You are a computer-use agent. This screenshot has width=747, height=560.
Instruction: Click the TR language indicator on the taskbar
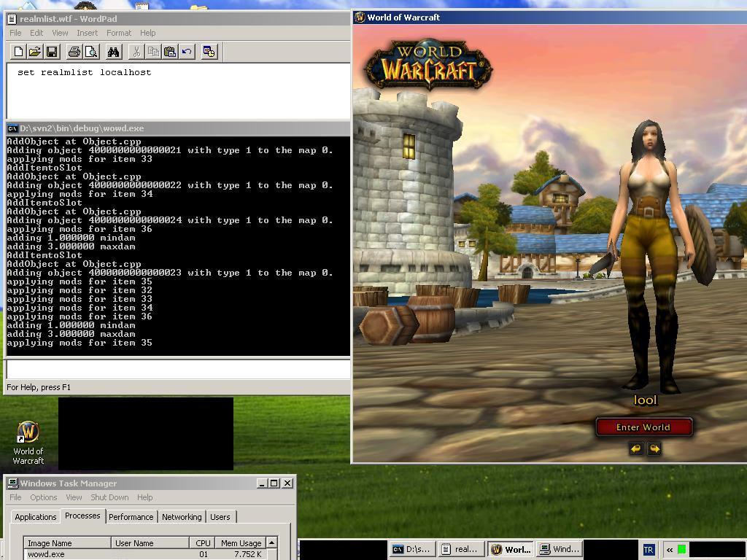(649, 550)
